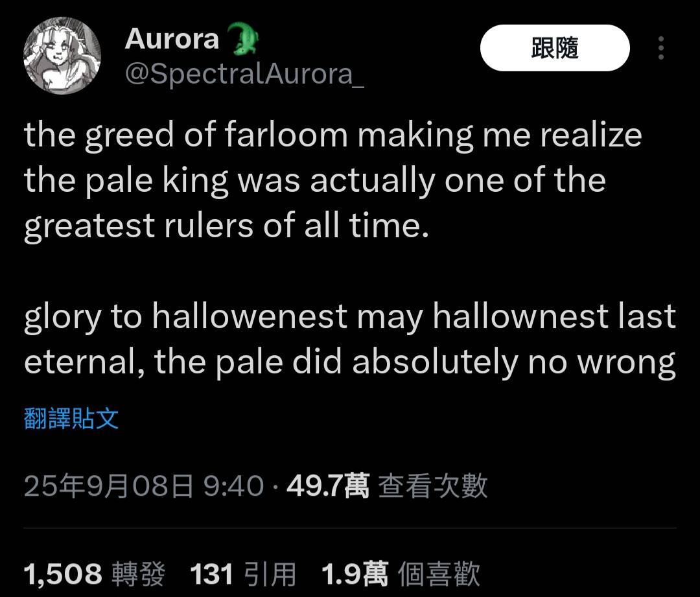The width and height of the screenshot is (700, 597).
Task: Follow the account with the 跟隨 button
Action: coord(555,48)
